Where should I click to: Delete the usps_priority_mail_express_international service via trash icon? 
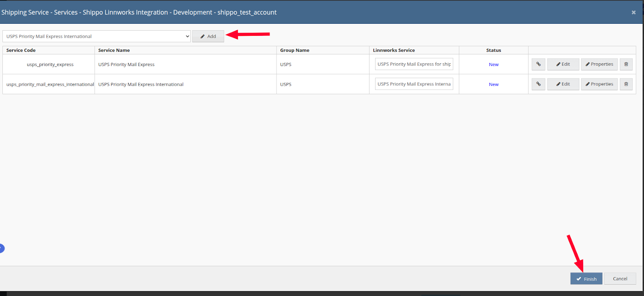(626, 84)
